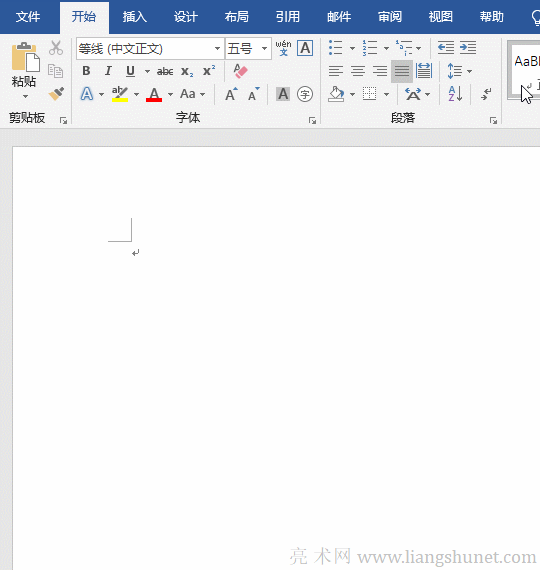Toggle Justify paragraph alignment
The height and width of the screenshot is (570, 540).
click(402, 71)
